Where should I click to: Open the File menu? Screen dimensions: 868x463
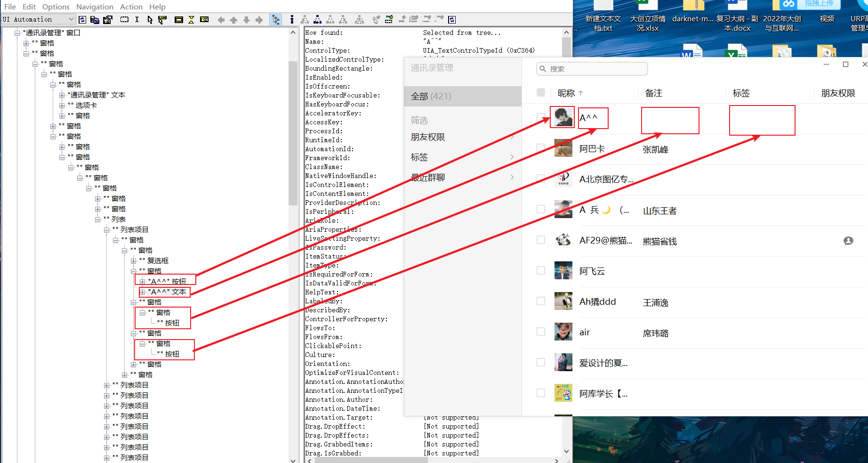[x=10, y=7]
